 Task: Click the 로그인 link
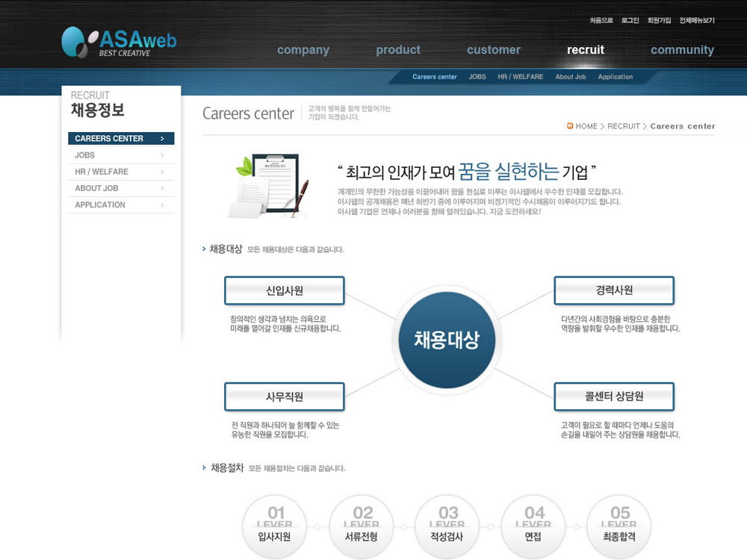point(630,20)
